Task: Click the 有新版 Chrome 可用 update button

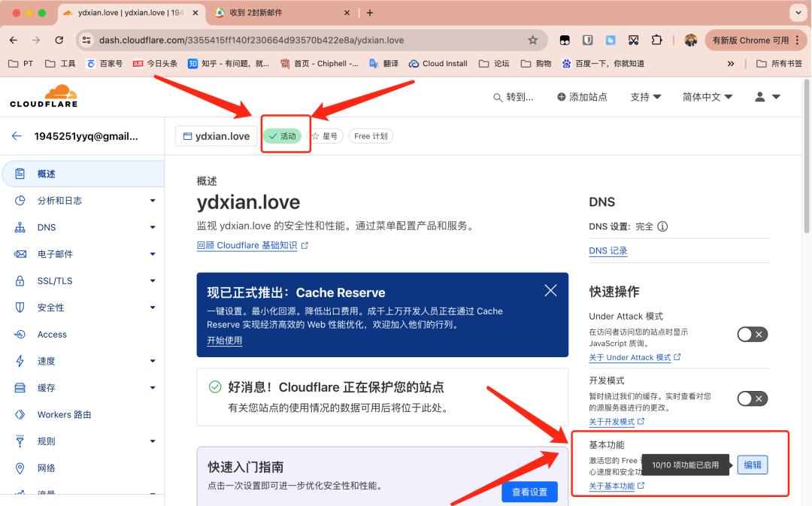Action: click(x=756, y=40)
